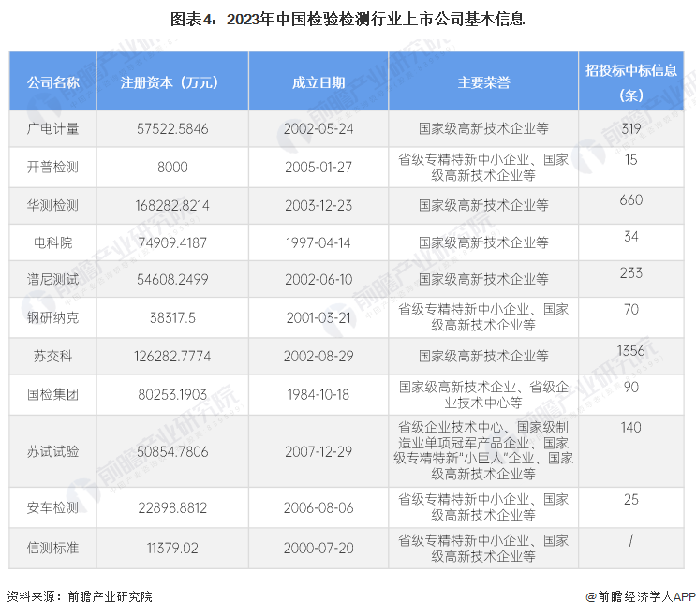Click the company name 电科院
The width and height of the screenshot is (696, 616).
point(52,242)
